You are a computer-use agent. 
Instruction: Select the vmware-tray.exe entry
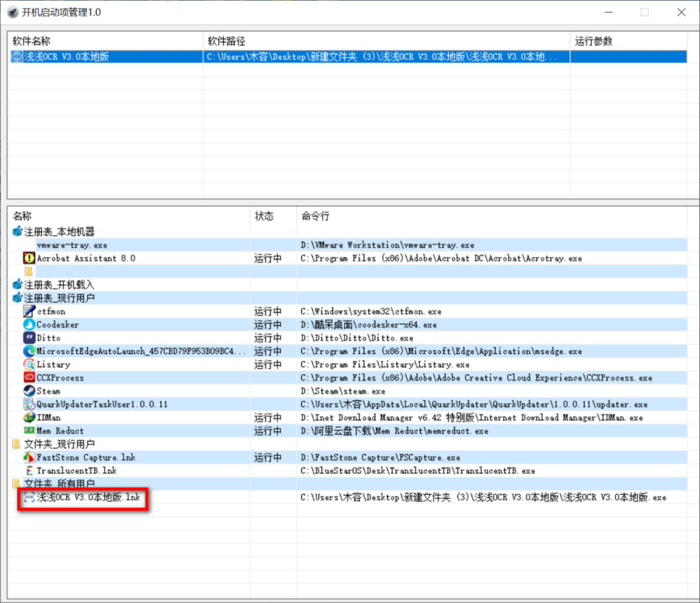pos(72,245)
